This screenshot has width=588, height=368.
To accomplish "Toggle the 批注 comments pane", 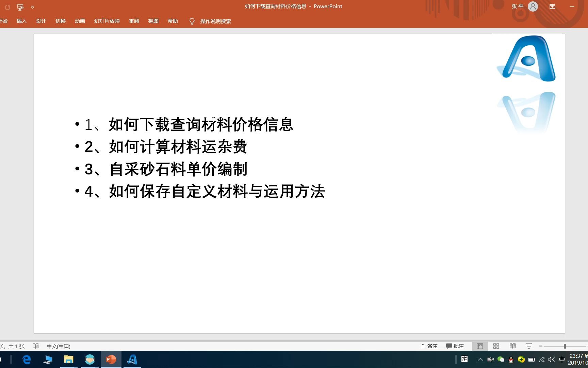I will tap(455, 346).
